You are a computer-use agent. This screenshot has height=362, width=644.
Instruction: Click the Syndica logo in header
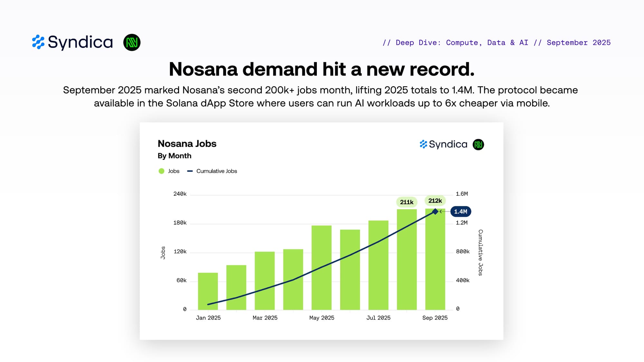(x=72, y=42)
